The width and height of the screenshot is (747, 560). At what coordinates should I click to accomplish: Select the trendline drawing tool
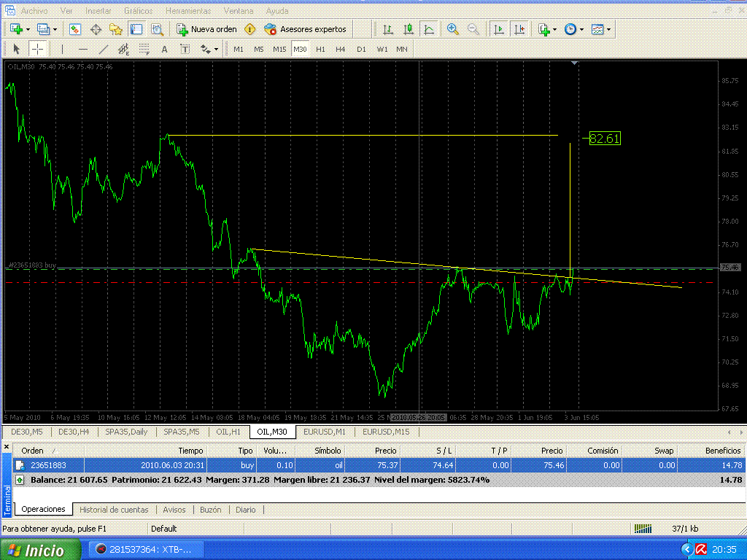click(104, 49)
